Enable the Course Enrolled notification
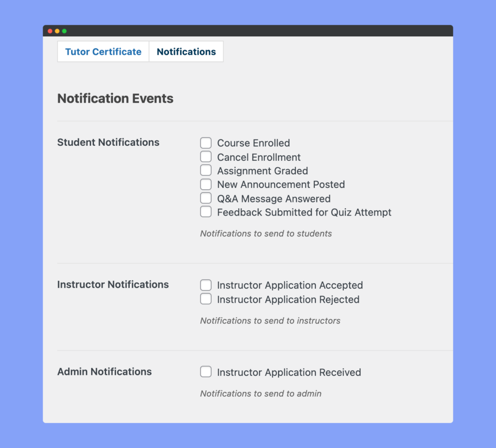Viewport: 496px width, 448px height. click(x=206, y=143)
